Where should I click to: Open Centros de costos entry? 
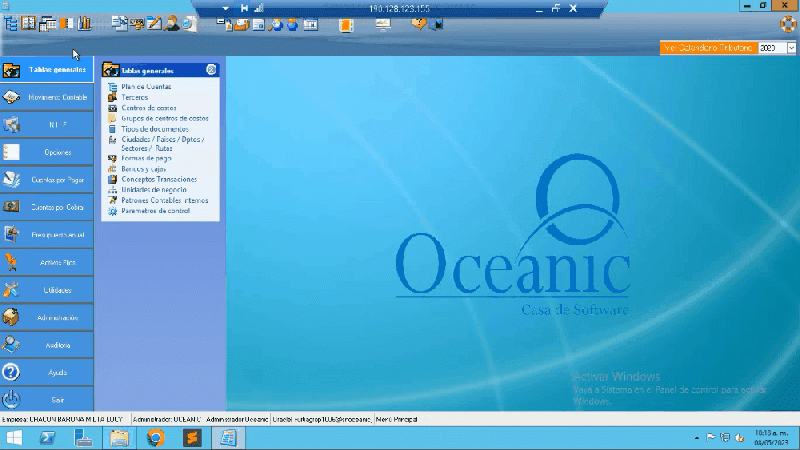148,108
